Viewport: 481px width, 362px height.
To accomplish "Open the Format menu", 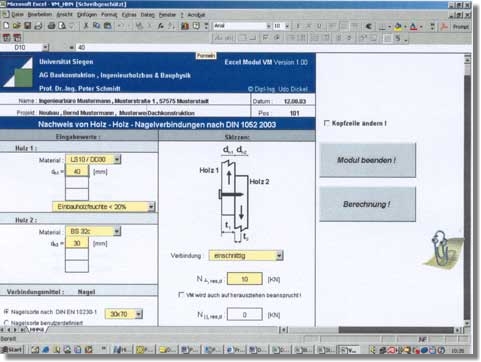I will coord(109,15).
